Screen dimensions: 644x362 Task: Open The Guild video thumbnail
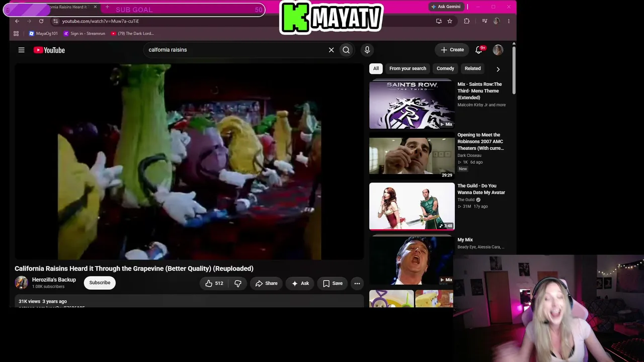[x=412, y=206]
